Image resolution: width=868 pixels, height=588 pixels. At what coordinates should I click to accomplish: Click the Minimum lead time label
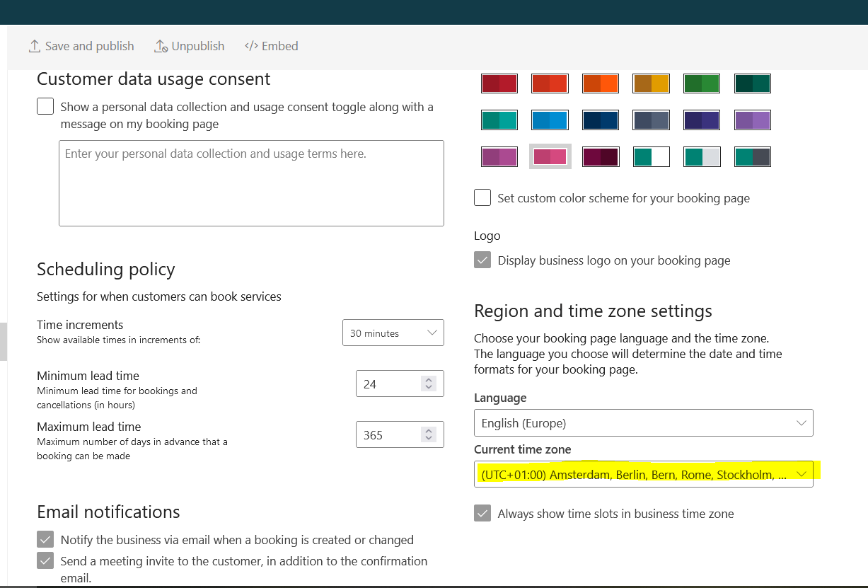(88, 376)
